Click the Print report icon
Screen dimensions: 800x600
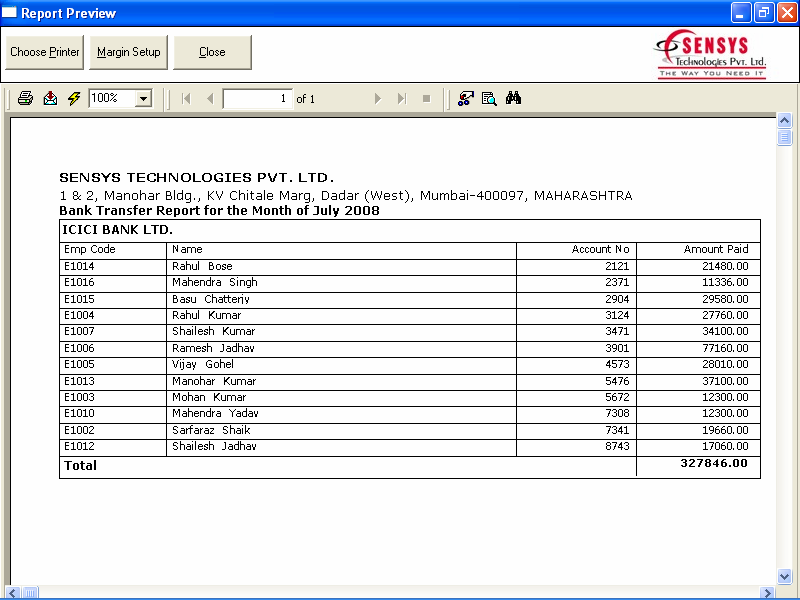point(26,98)
